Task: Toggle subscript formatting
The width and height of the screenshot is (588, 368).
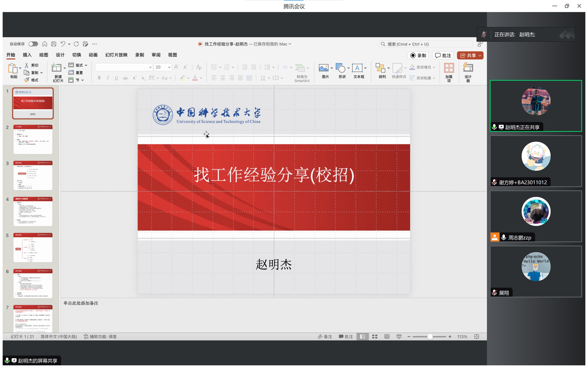Action: pyautogui.click(x=143, y=78)
